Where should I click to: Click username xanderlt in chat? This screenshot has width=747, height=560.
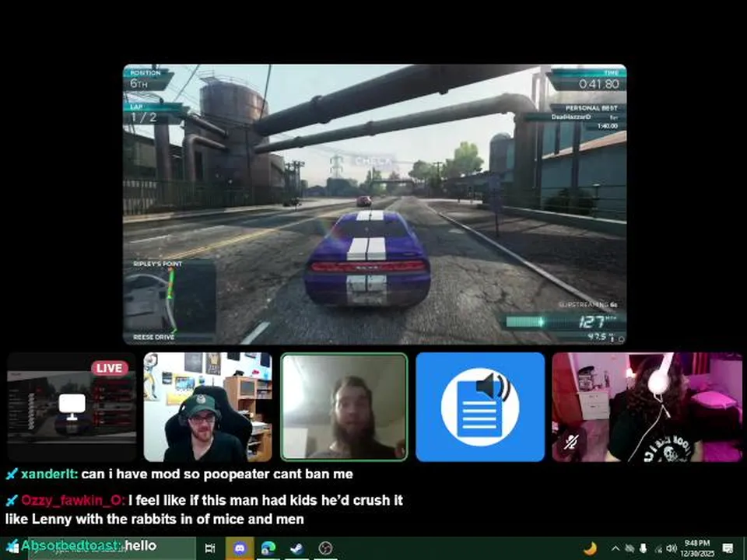(x=49, y=474)
